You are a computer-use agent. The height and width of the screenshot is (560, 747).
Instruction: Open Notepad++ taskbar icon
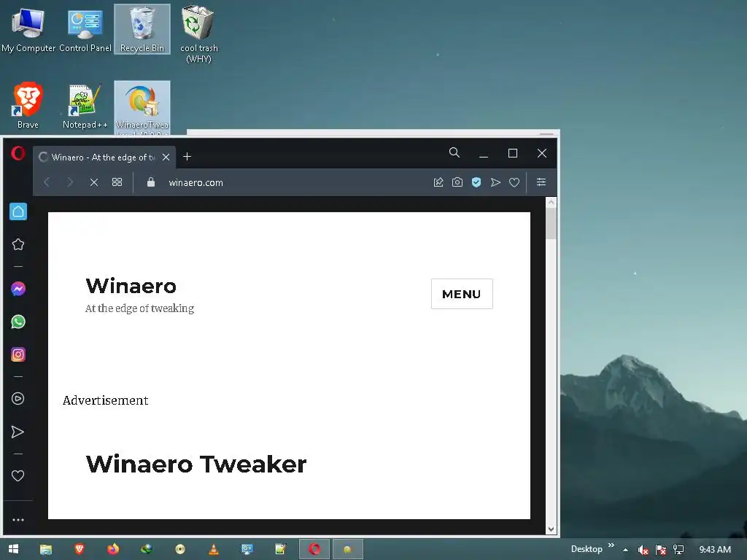click(281, 549)
